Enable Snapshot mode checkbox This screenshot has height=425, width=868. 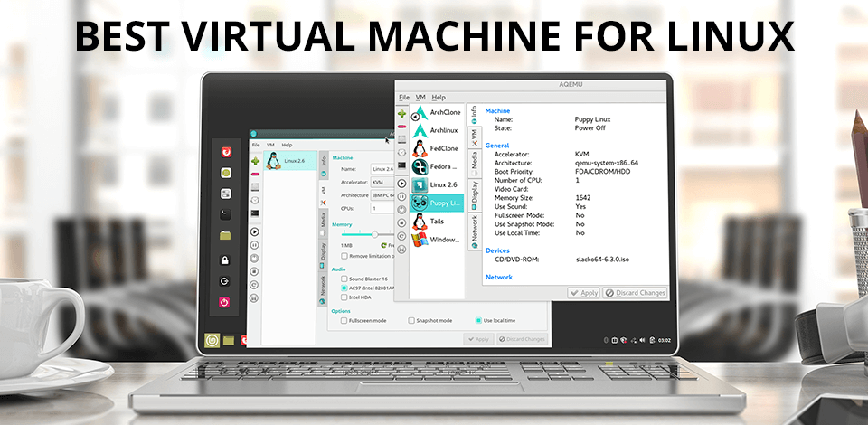(x=411, y=320)
